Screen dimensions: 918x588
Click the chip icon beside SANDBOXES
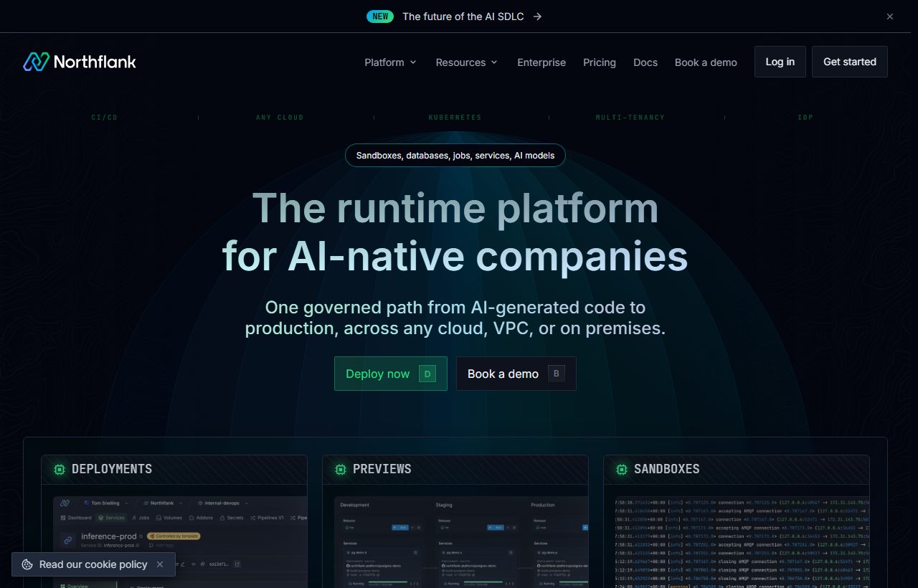point(622,470)
